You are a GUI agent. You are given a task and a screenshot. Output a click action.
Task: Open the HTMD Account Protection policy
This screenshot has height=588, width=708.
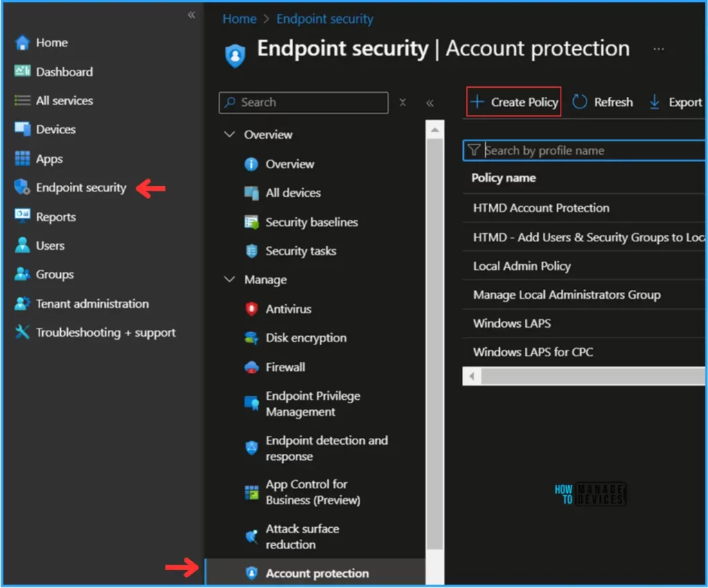point(541,208)
